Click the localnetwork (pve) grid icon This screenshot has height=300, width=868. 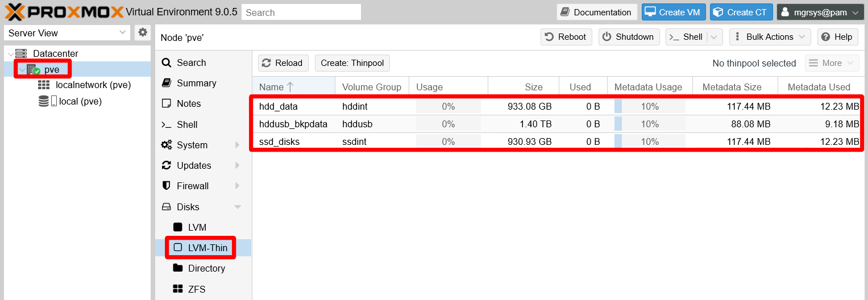pos(44,85)
